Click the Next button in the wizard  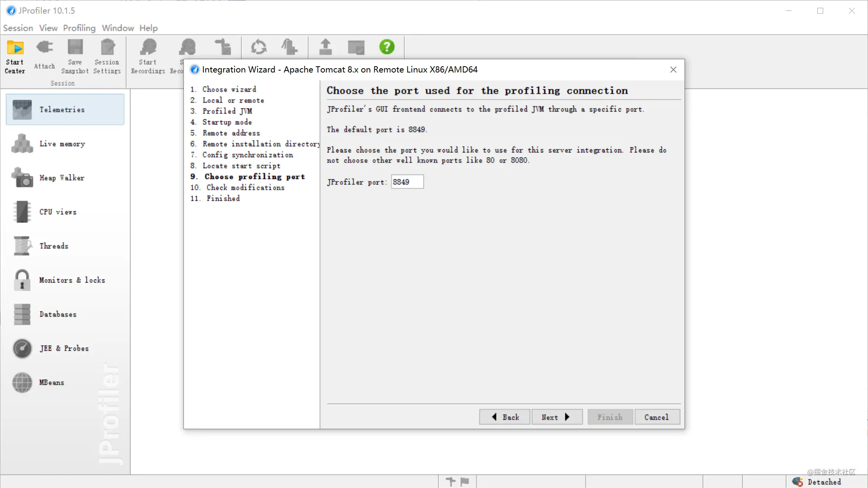coord(557,417)
